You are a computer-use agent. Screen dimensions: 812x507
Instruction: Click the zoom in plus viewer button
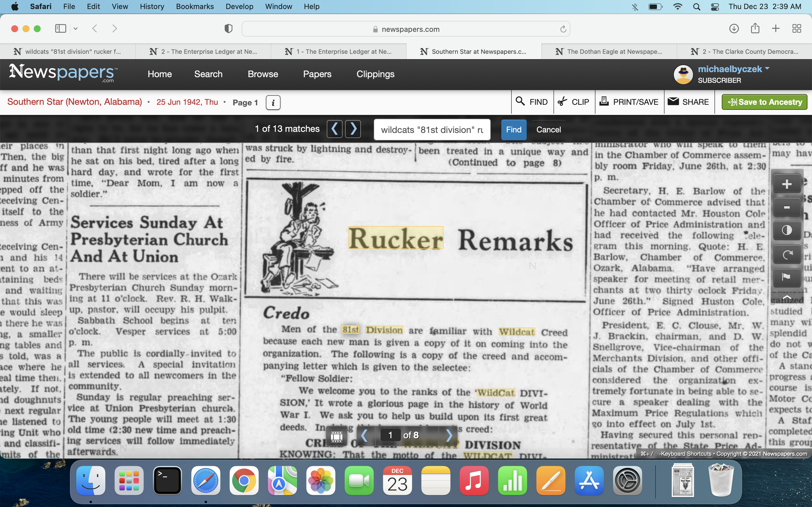point(787,184)
